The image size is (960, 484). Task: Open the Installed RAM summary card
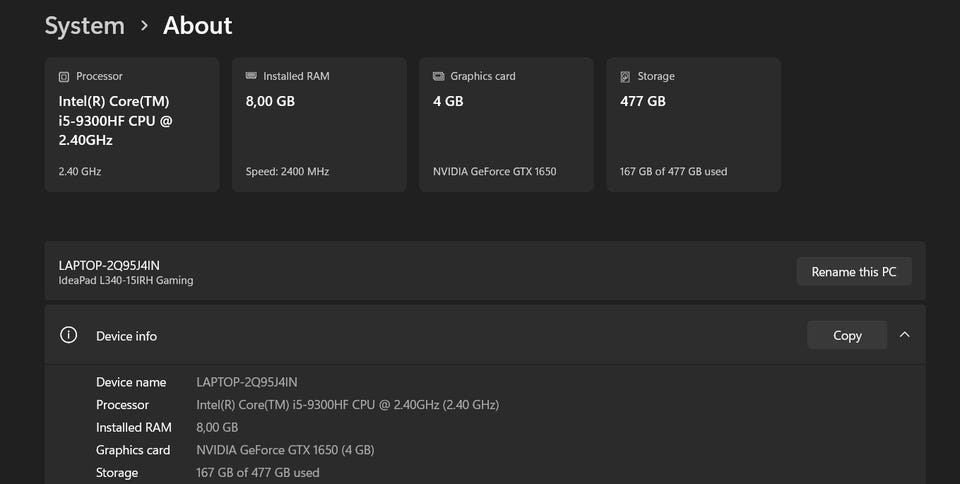click(319, 125)
